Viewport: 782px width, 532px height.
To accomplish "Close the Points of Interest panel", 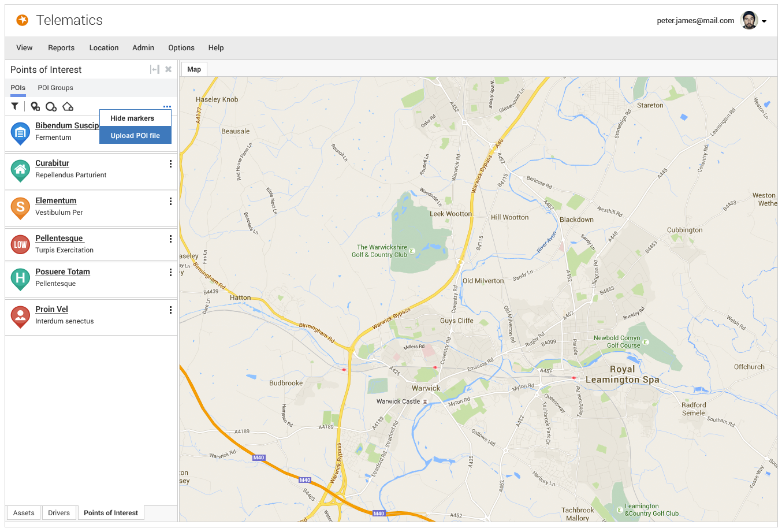I will click(169, 69).
